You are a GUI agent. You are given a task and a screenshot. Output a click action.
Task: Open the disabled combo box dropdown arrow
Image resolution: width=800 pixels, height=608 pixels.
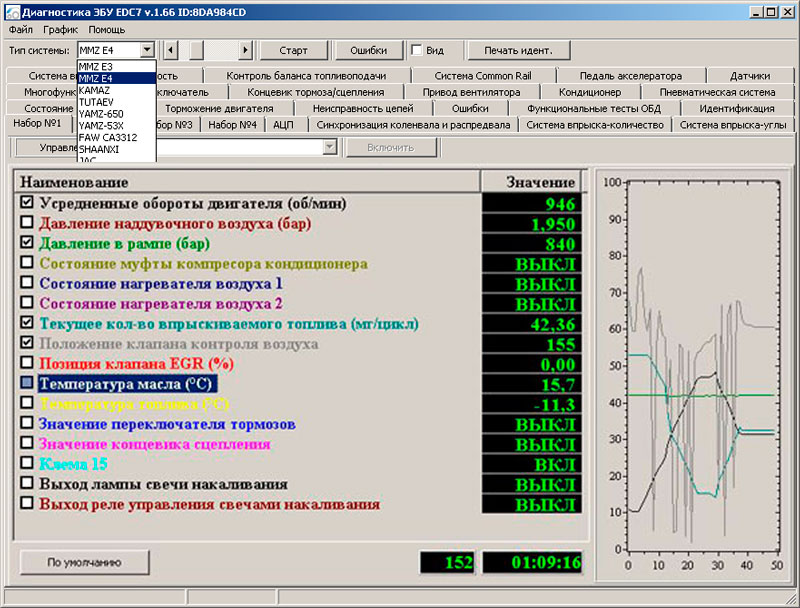click(x=329, y=148)
